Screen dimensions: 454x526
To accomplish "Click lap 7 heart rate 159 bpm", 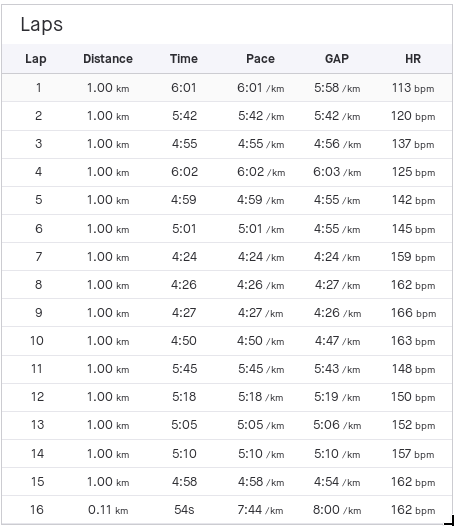I will pyautogui.click(x=413, y=257).
